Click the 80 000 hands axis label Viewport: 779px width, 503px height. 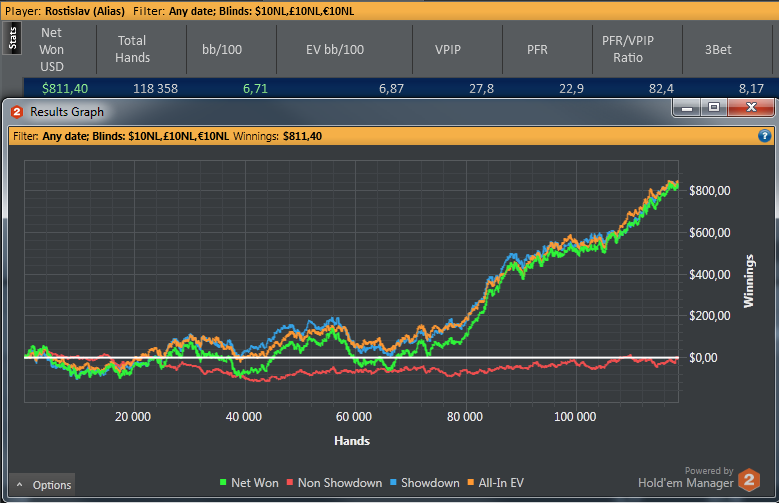465,417
